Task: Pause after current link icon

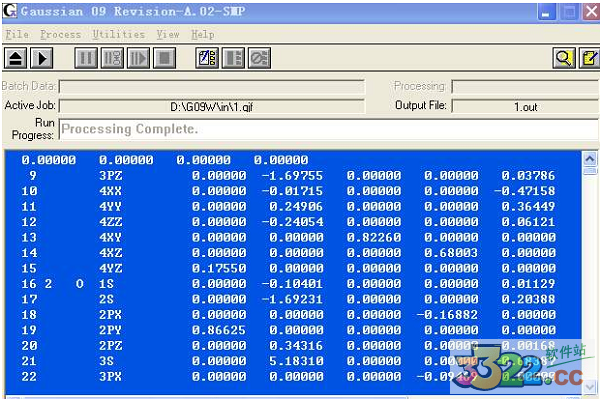Action: pos(112,58)
